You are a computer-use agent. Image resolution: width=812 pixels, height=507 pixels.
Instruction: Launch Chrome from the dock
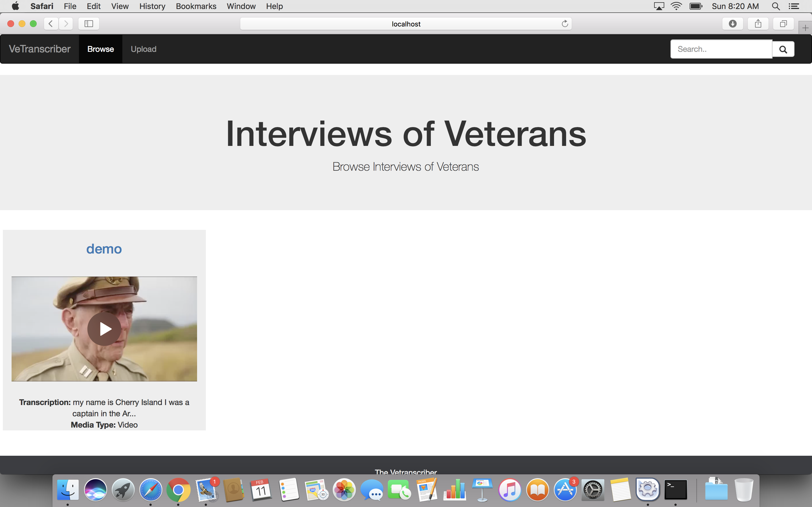(178, 490)
